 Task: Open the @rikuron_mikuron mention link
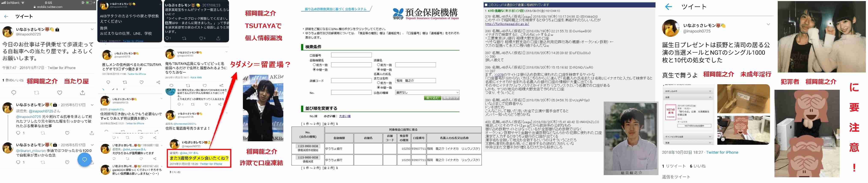pyautogui.click(x=31, y=151)
